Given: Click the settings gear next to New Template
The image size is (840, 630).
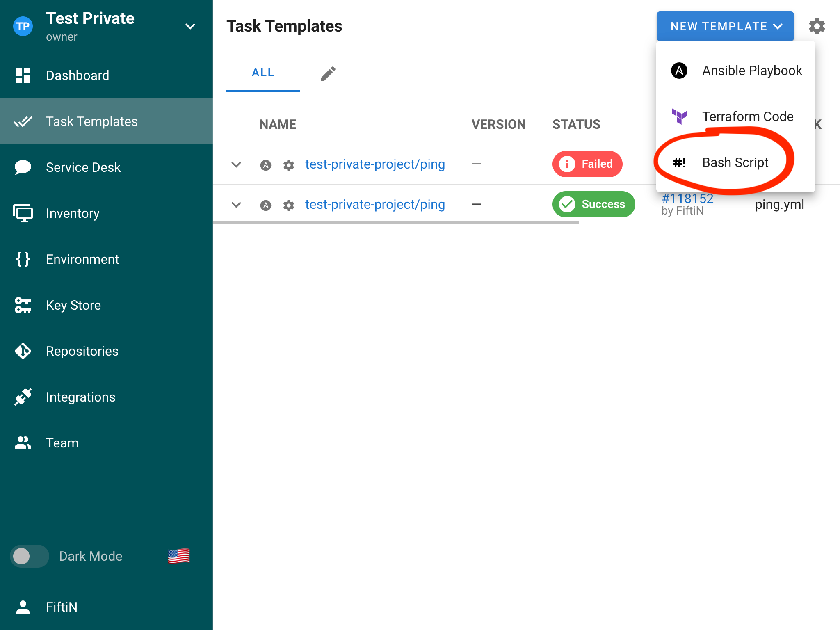Looking at the screenshot, I should pos(816,26).
